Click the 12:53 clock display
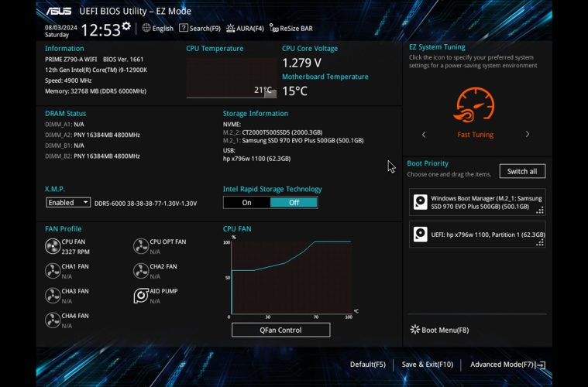588x387 pixels. coord(101,30)
